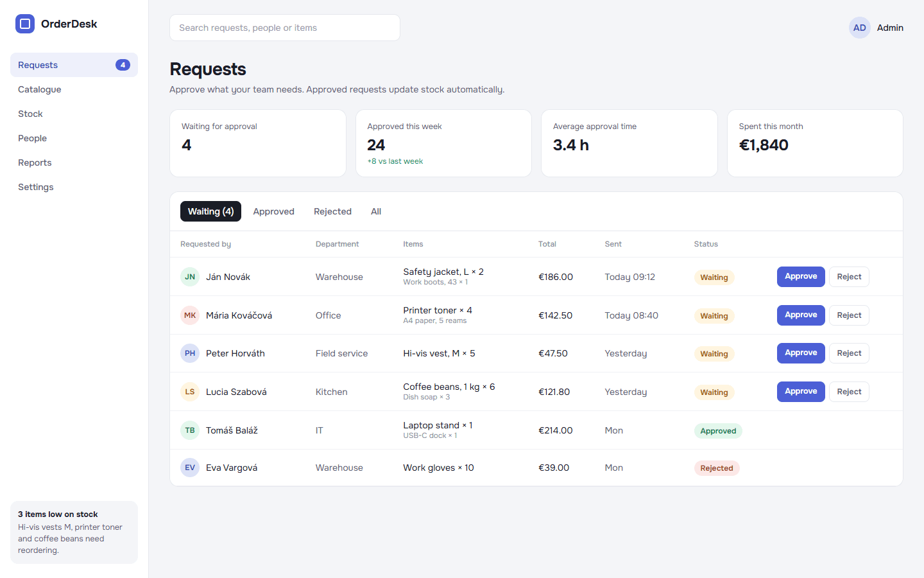Click the Approved status badge of Tomáš Baláž

tap(718, 431)
